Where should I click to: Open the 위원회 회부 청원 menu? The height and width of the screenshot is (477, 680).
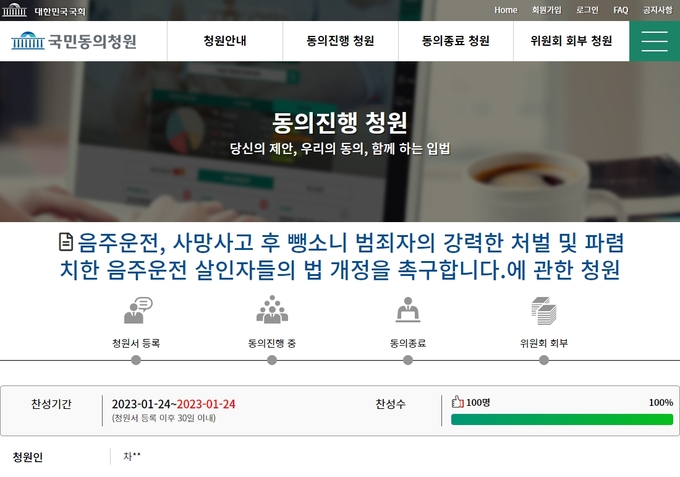coord(571,41)
